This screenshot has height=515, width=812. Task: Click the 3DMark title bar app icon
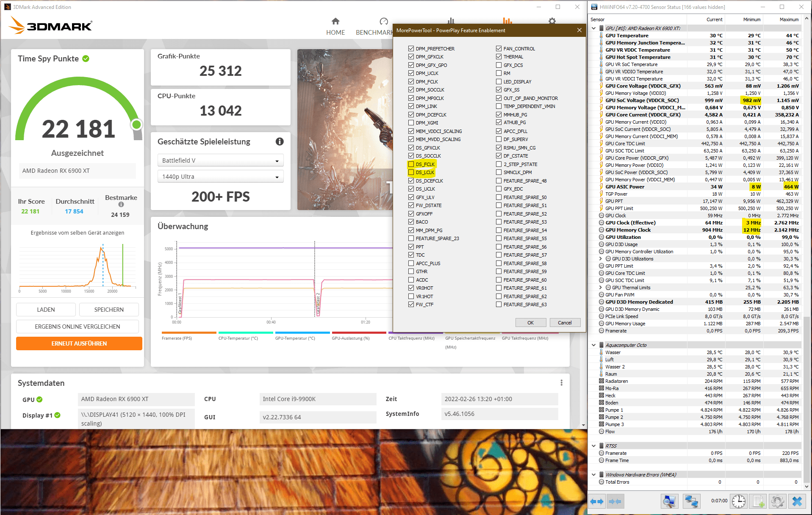tap(7, 7)
